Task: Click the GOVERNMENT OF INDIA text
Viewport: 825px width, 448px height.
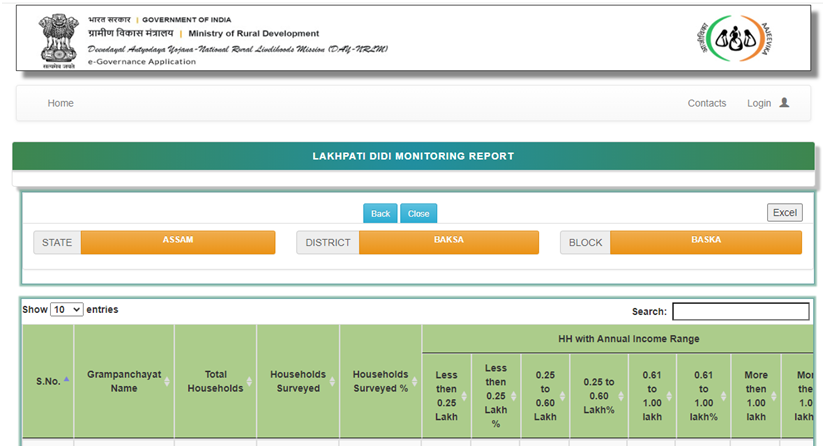Action: click(186, 19)
